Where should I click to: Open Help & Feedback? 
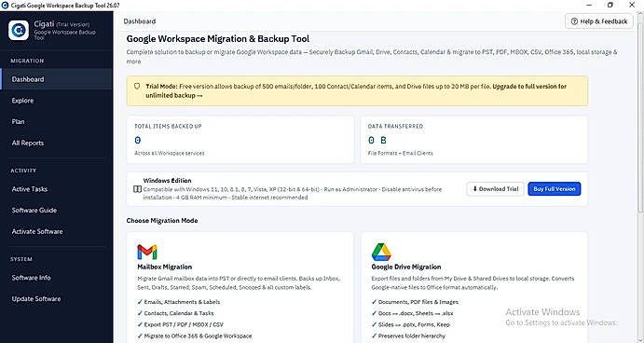click(x=599, y=21)
